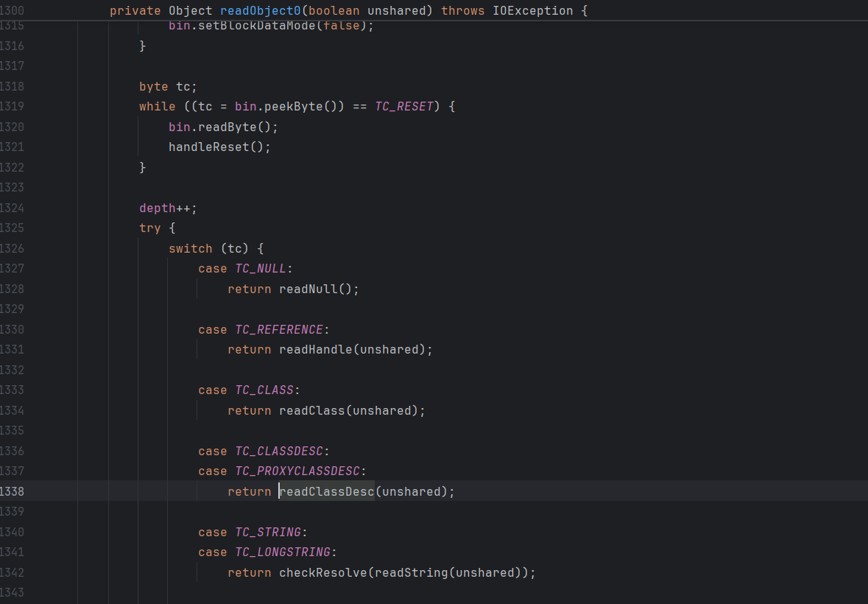This screenshot has height=604, width=868.
Task: Click the depth++ statement
Action: [168, 208]
